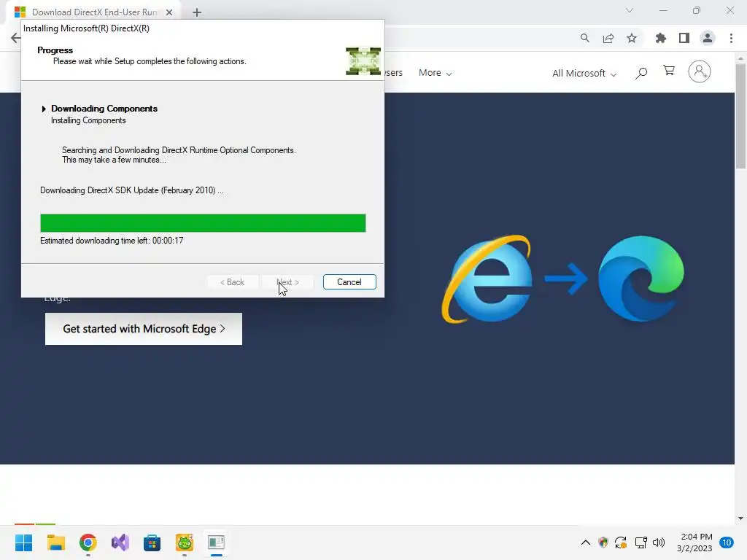
Task: Show hidden system tray icons
Action: (x=586, y=542)
